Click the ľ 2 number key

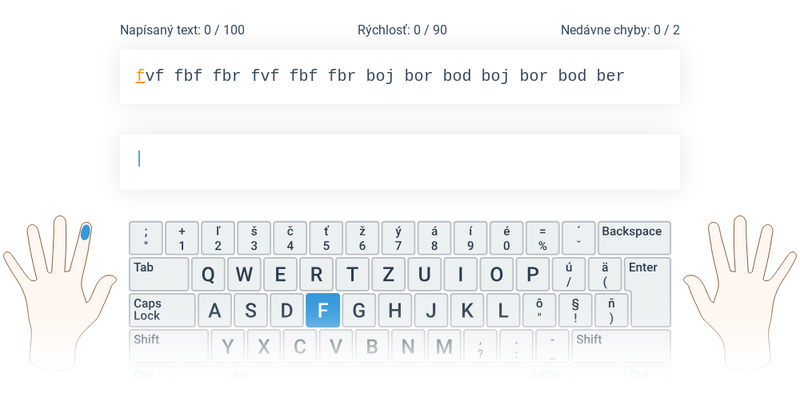pos(218,238)
